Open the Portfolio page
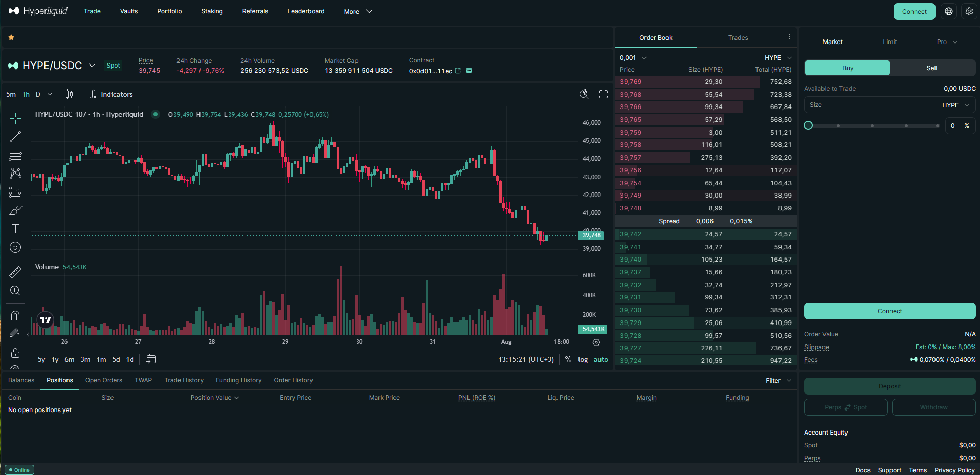This screenshot has width=980, height=475. (169, 11)
